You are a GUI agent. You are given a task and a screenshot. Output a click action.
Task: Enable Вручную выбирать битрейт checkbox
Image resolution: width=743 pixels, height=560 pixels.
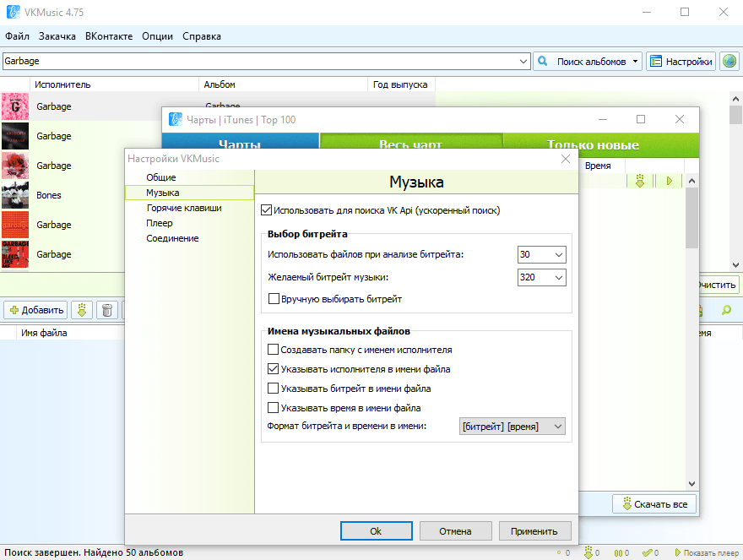coord(274,299)
